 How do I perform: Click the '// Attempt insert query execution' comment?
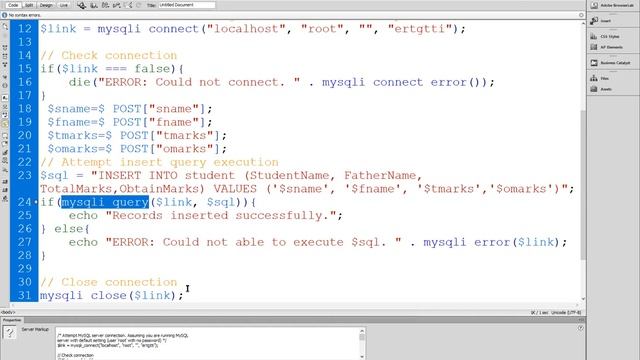tap(159, 162)
